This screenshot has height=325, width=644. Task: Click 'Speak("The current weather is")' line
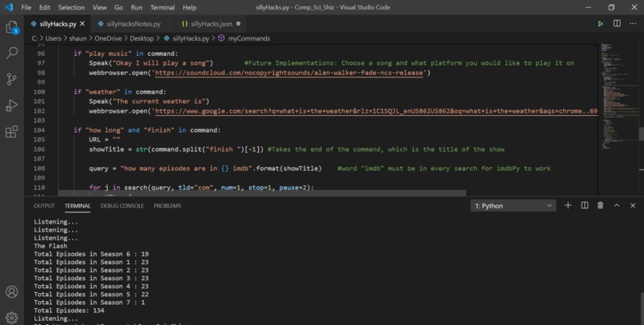coord(149,101)
